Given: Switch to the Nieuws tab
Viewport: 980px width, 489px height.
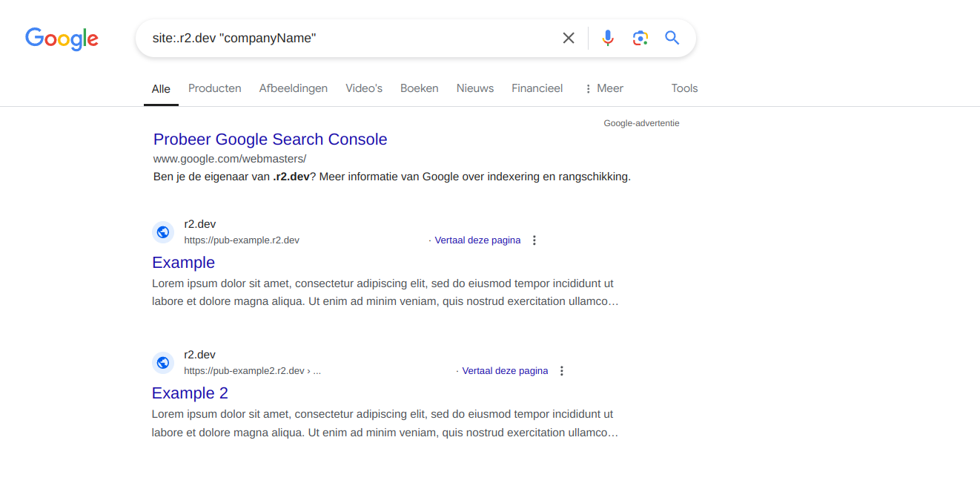Looking at the screenshot, I should coord(475,88).
